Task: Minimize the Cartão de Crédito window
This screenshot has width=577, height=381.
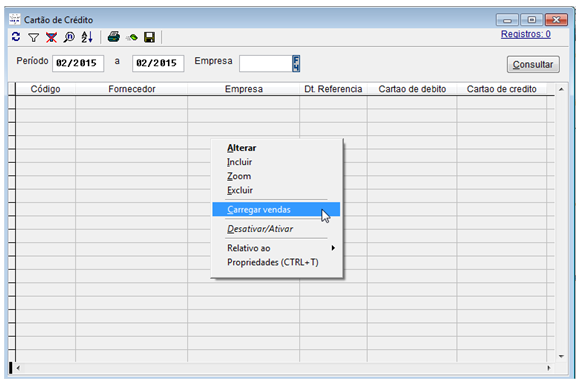Action: 507,20
